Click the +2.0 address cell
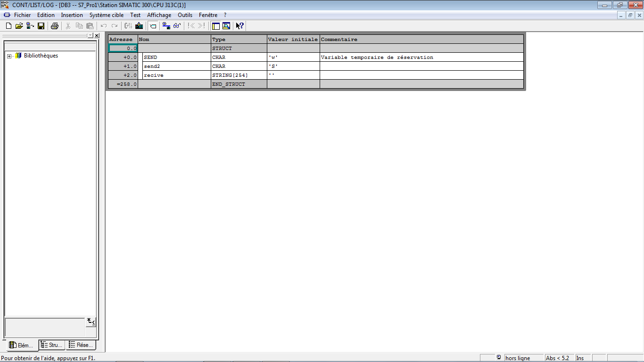Image resolution: width=644 pixels, height=362 pixels. (123, 75)
